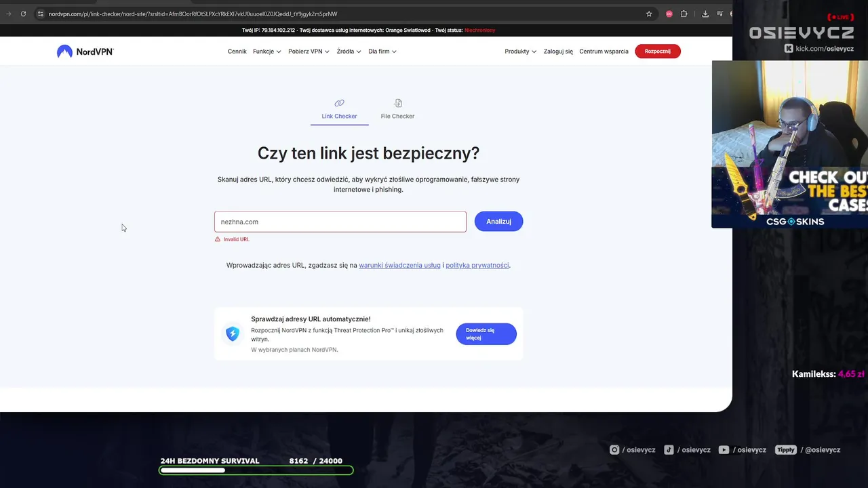Click the '8162 / 24000' counter text

click(316, 461)
